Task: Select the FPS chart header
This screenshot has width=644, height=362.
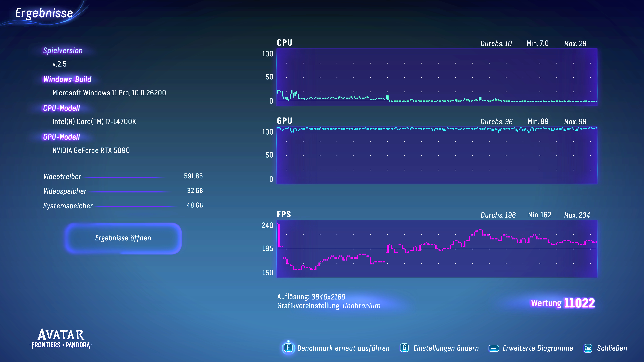Action: click(284, 214)
